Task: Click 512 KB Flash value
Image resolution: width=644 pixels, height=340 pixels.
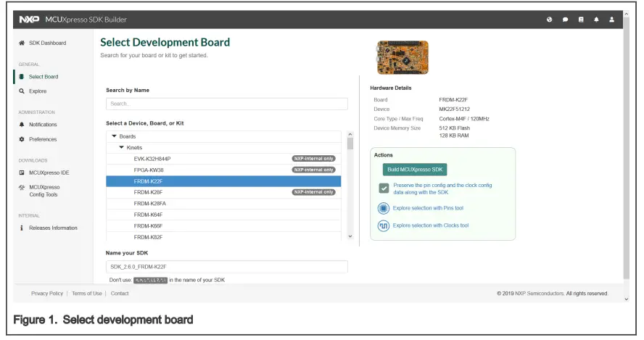Action: coord(454,128)
